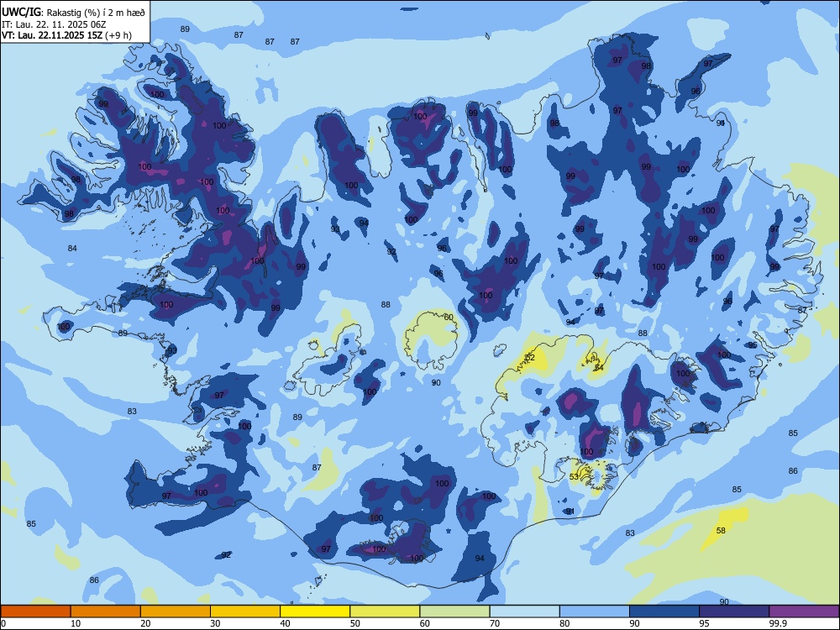Click the '40' legend tick label

coord(285,623)
